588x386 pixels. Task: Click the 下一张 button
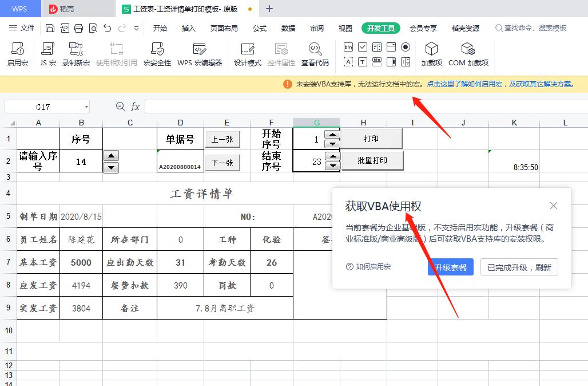(223, 163)
